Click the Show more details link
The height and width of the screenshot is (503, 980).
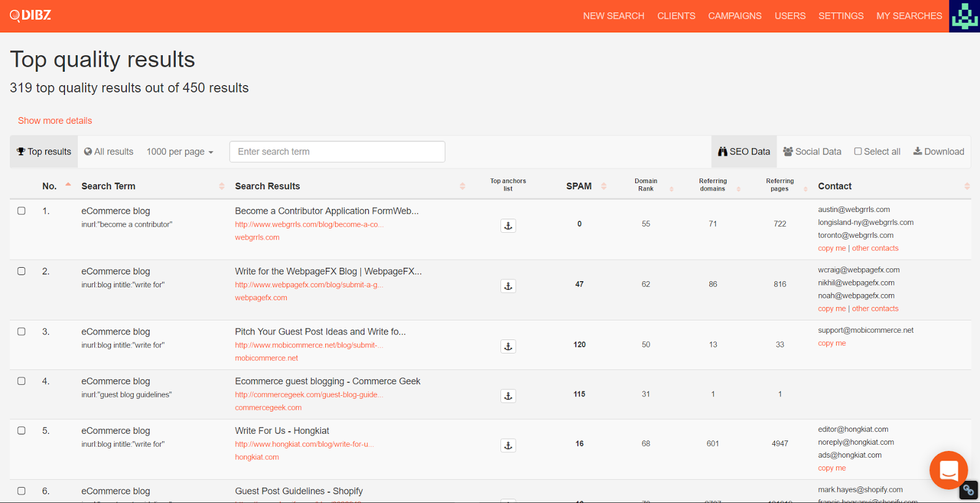click(55, 121)
